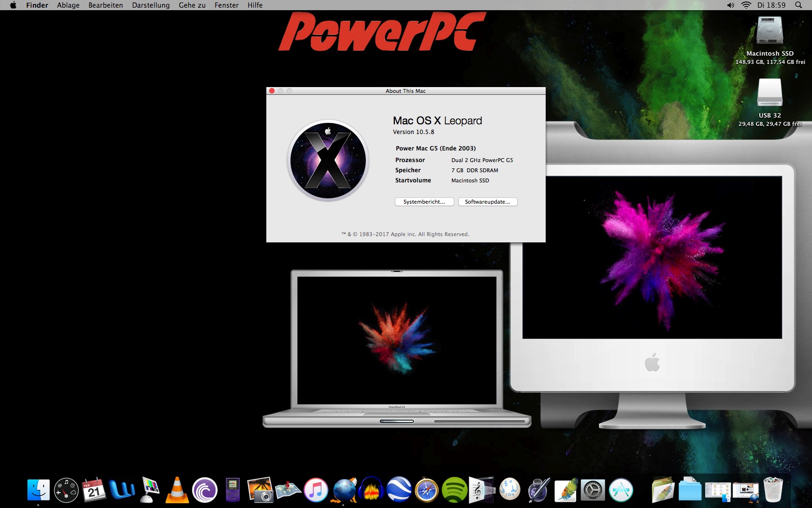The width and height of the screenshot is (812, 508).
Task: Launch Microsoft Word from the dock
Action: pos(122,490)
